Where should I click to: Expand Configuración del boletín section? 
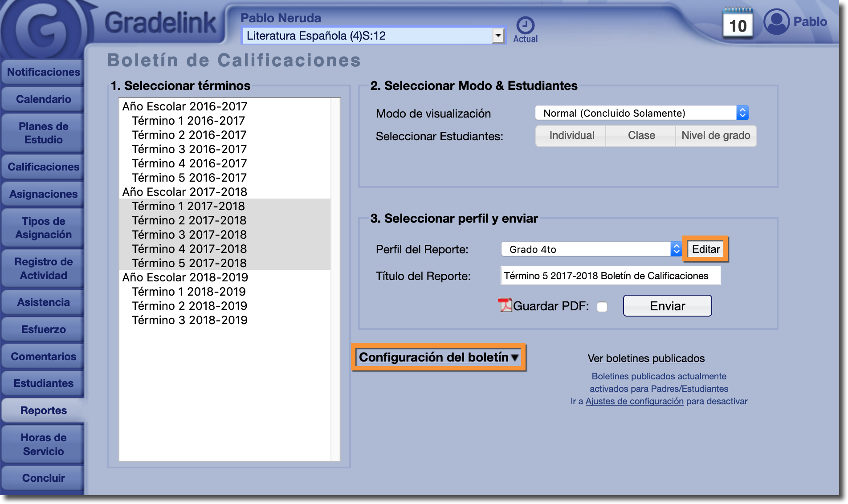[x=439, y=358]
